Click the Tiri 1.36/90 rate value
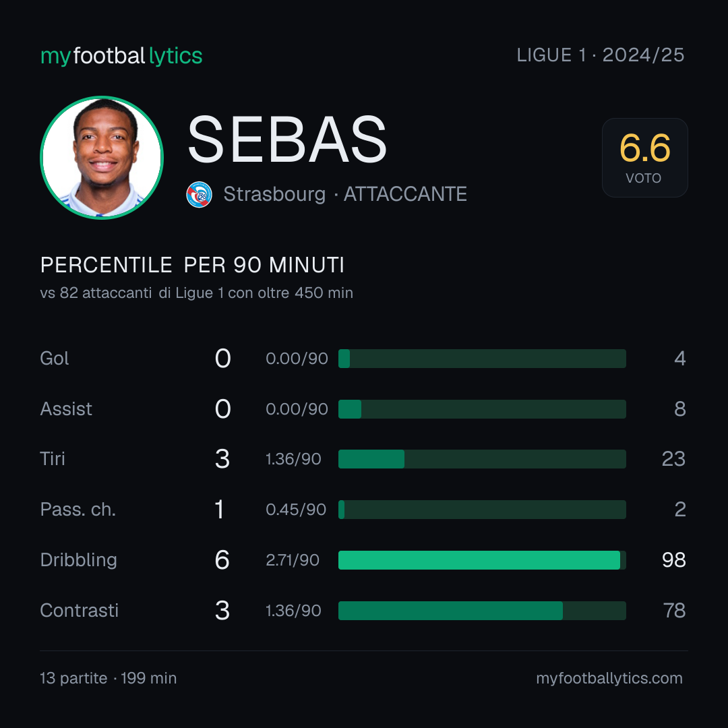Viewport: 728px width, 728px height. (293, 459)
